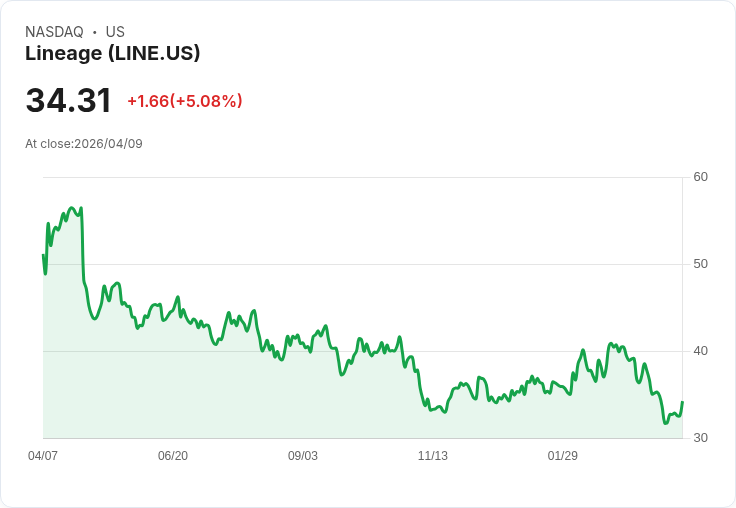736x508 pixels.
Task: Click the NASDAQ exchange label
Action: (54, 32)
